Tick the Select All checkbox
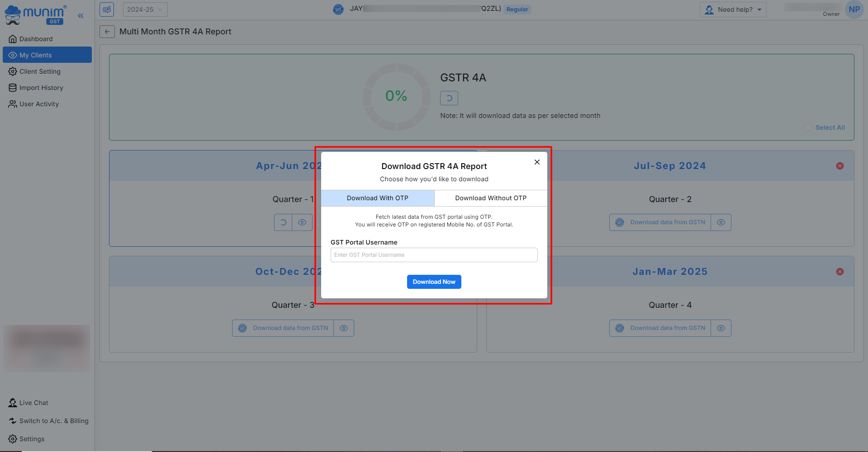This screenshot has width=868, height=452. coord(808,128)
